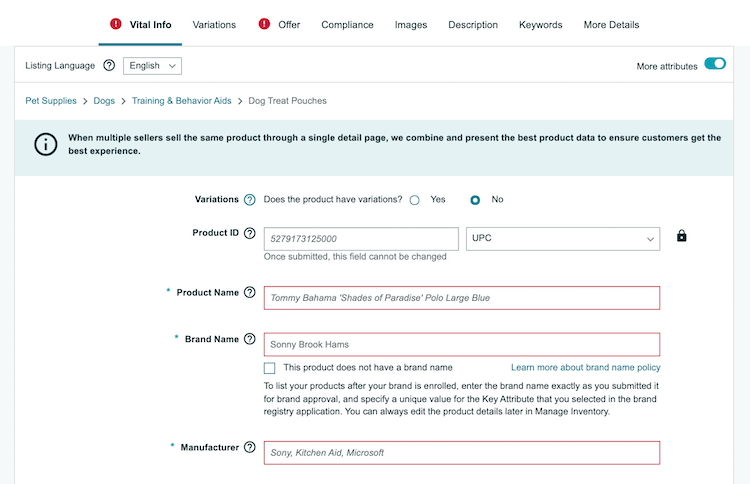Select Yes for product variations
750x484 pixels.
414,200
